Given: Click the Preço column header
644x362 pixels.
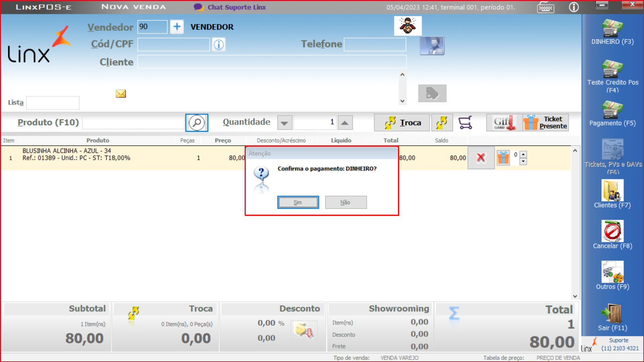Looking at the screenshot, I should tap(223, 140).
